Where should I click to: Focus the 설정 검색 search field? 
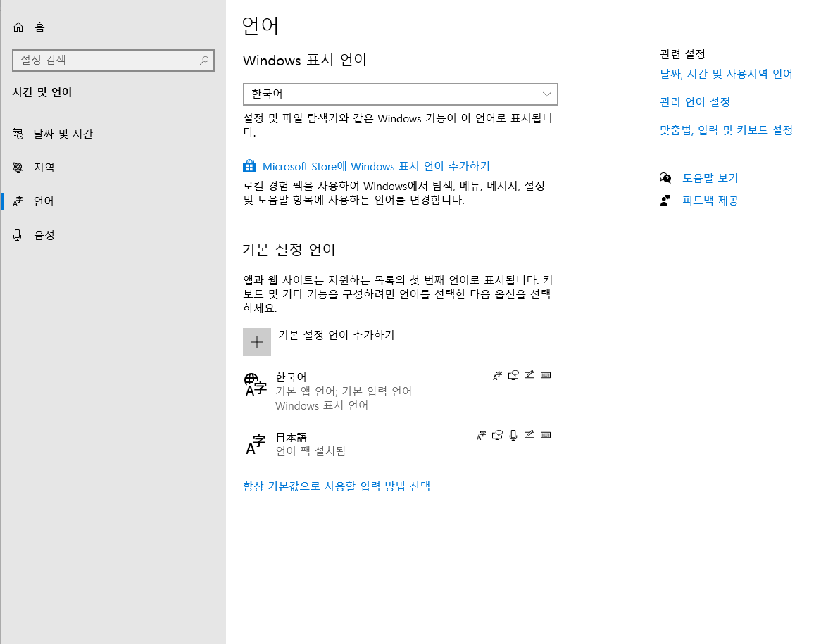[113, 61]
